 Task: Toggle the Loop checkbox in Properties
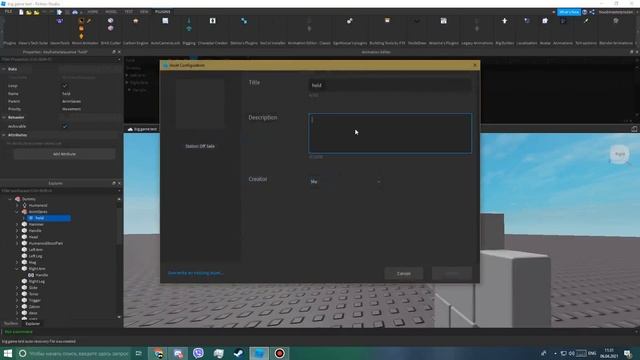pyautogui.click(x=65, y=86)
